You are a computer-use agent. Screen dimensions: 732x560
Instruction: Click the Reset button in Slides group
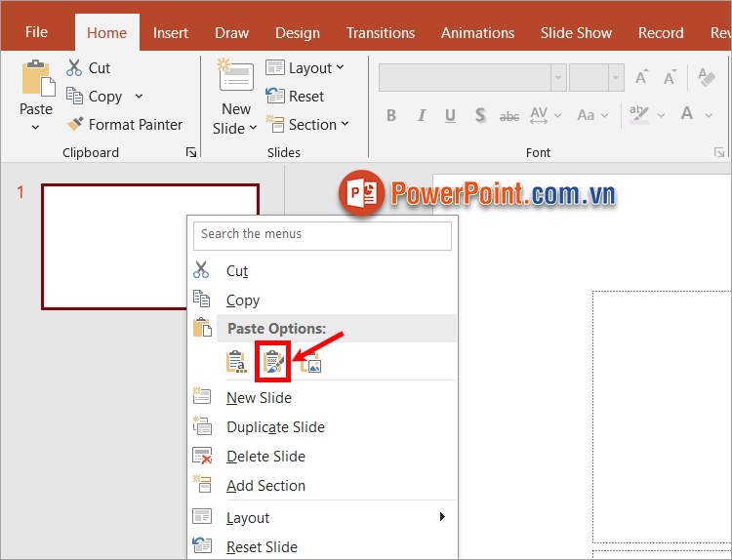[x=295, y=97]
